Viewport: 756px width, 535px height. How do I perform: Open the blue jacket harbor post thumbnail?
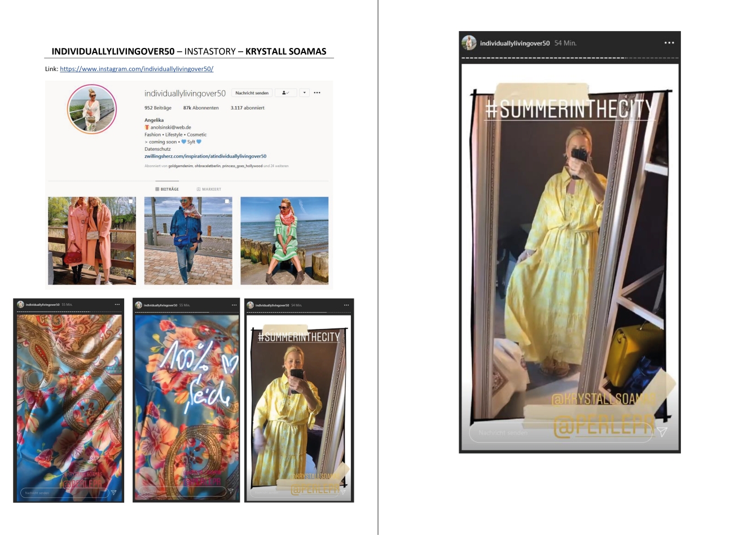click(188, 240)
